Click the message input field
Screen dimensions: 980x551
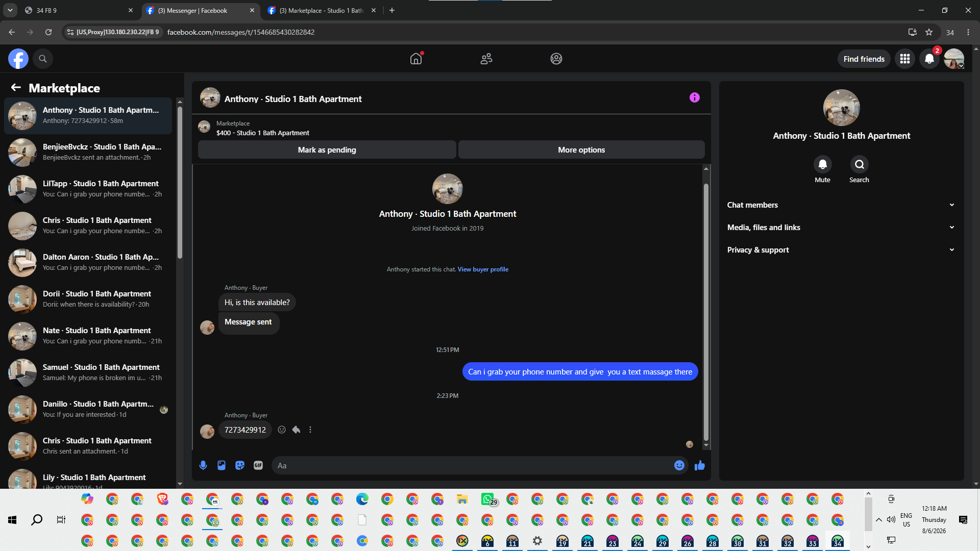(x=474, y=465)
